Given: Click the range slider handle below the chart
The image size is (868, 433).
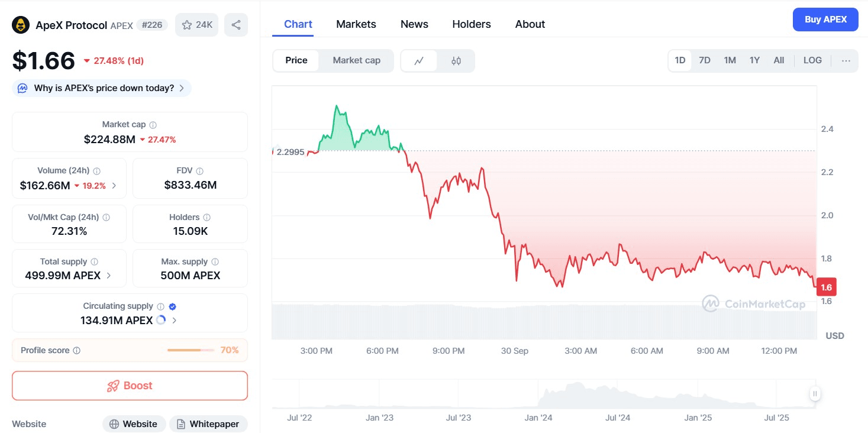Looking at the screenshot, I should point(815,394).
